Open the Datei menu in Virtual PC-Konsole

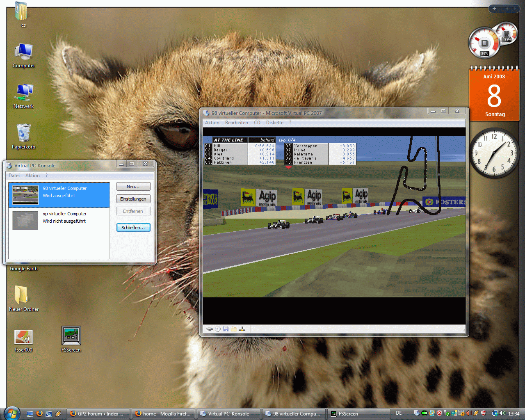pos(14,176)
